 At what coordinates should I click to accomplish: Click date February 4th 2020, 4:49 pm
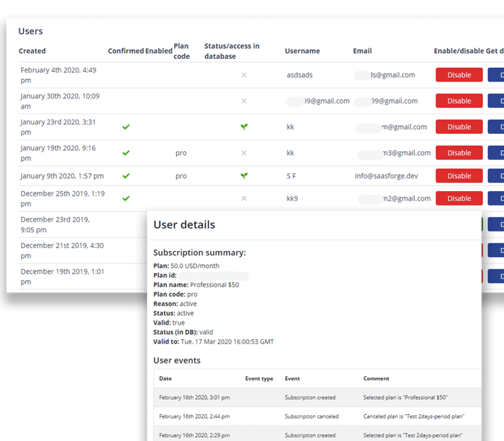58,75
